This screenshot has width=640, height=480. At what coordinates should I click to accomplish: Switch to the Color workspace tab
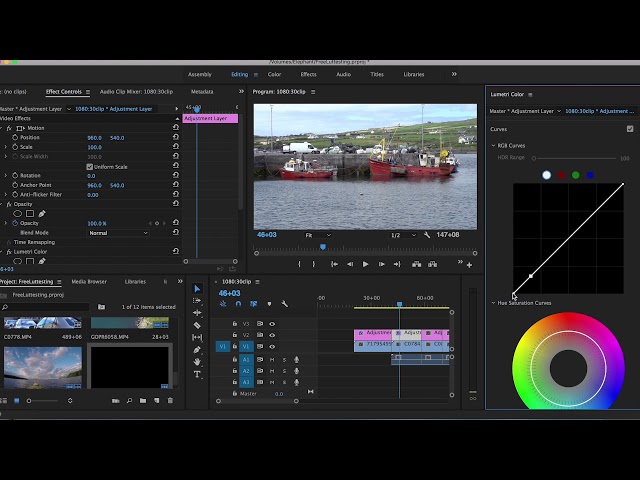tap(274, 74)
